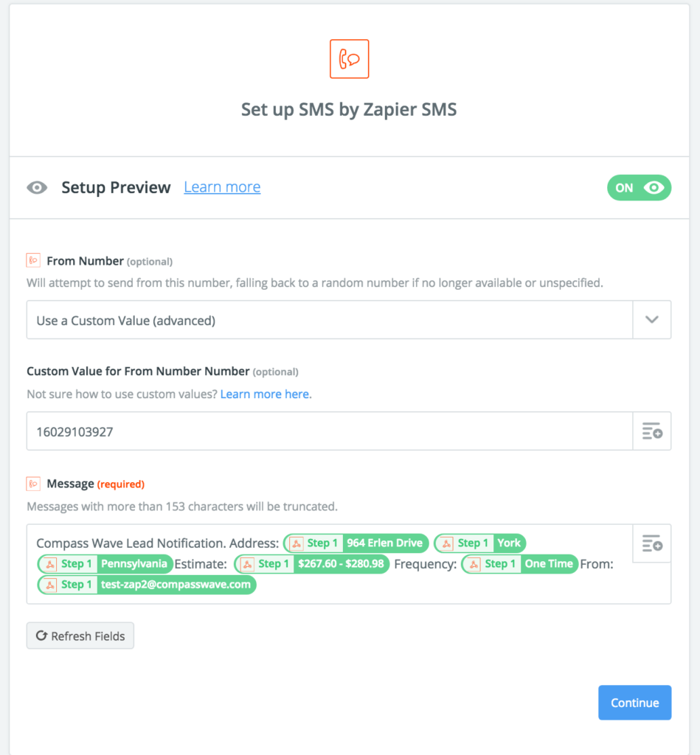The image size is (700, 755).
Task: Click the SMS icon next to Message label
Action: [x=33, y=484]
